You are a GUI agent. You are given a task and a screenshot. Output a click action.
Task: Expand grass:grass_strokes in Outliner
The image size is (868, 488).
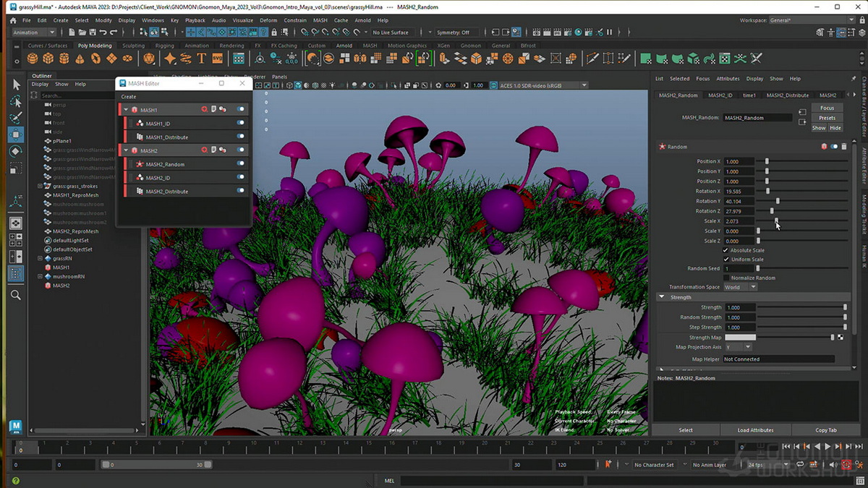(x=41, y=186)
